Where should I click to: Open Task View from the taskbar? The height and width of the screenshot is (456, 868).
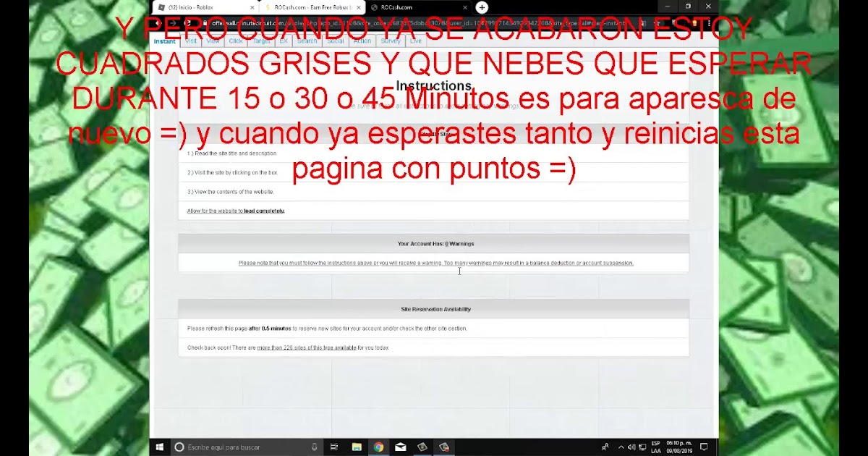tap(334, 447)
